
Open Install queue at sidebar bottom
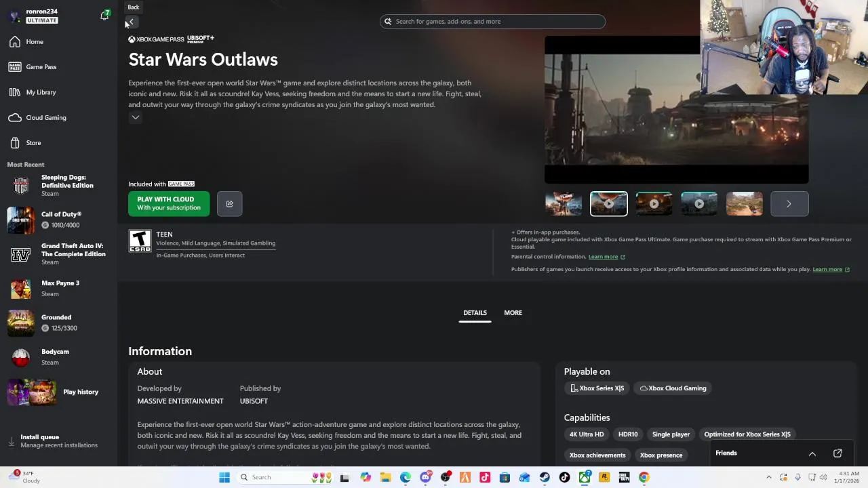coord(58,441)
